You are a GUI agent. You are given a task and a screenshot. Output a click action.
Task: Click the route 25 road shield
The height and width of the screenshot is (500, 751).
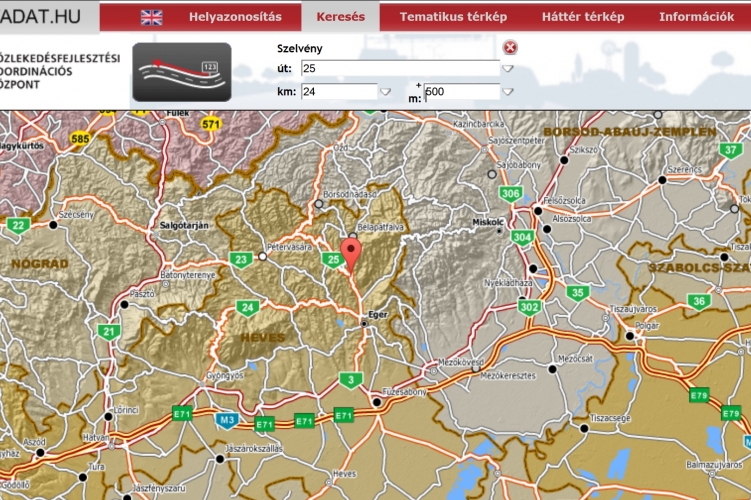[333, 260]
